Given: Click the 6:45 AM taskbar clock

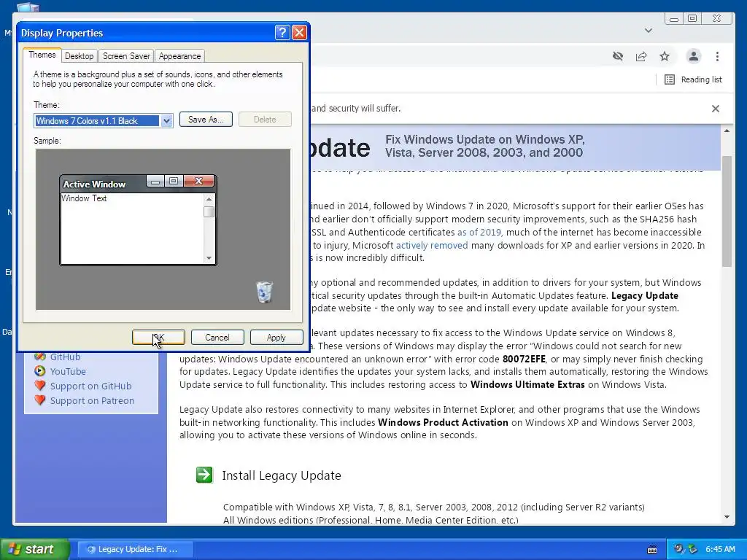Looking at the screenshot, I should pos(720,549).
